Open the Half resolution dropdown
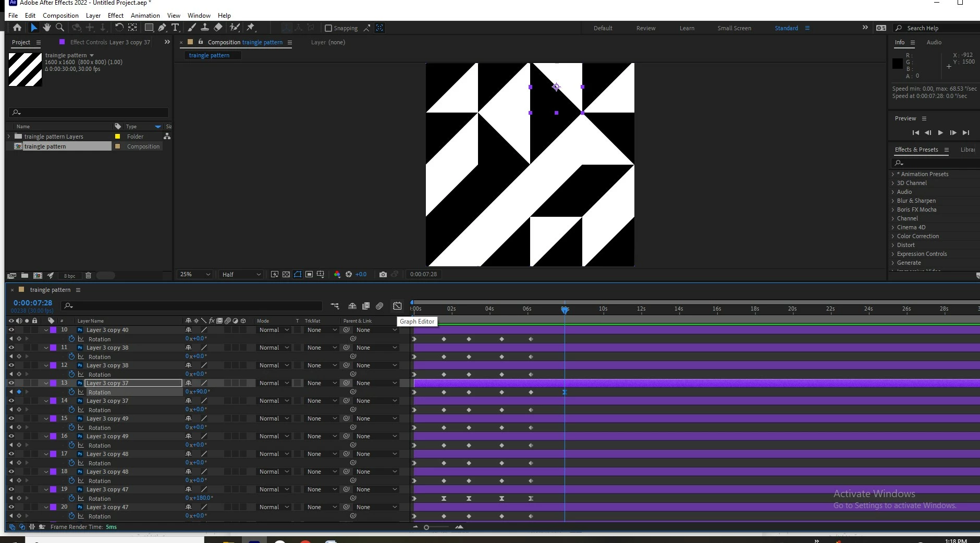The height and width of the screenshot is (543, 980). (241, 274)
